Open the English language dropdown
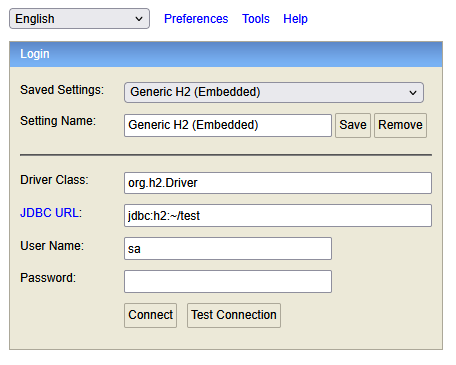Screen dimensions: 456x365 pyautogui.click(x=79, y=19)
